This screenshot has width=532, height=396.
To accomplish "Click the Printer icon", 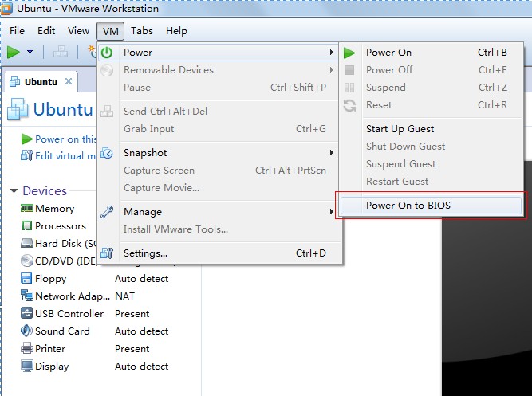I will click(27, 348).
